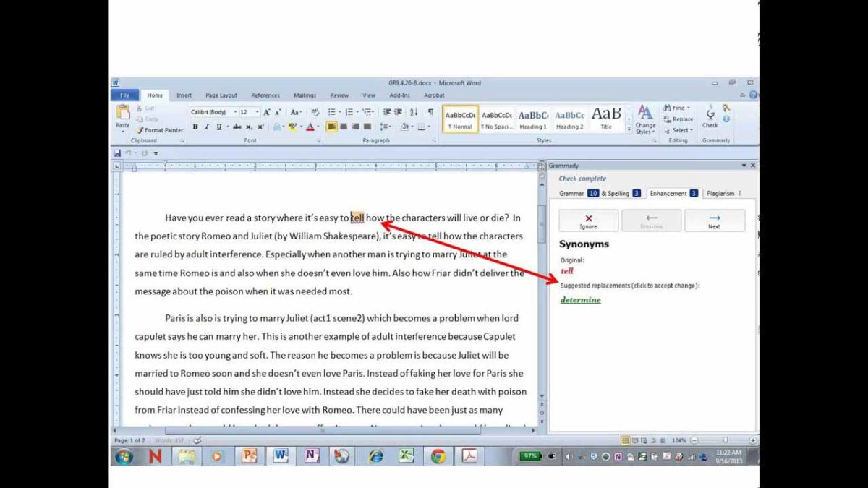Open the Find tool in the Editing group
The width and height of the screenshot is (868, 488).
point(676,107)
